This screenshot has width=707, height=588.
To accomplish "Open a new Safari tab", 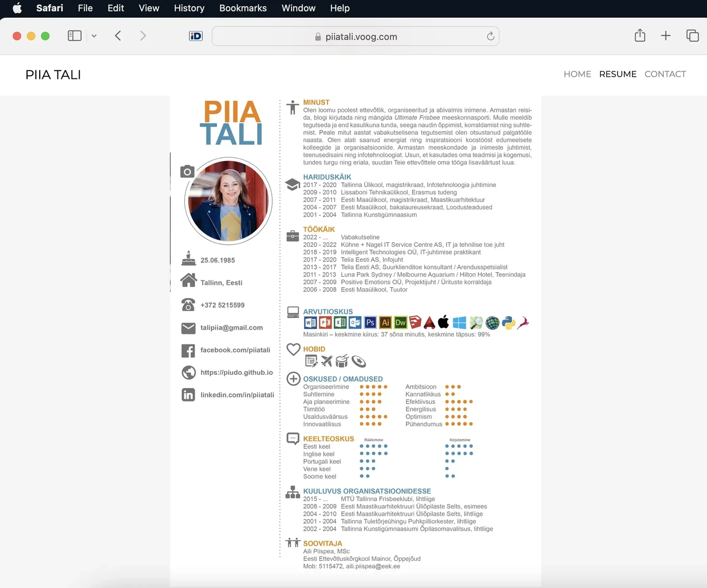I will point(666,36).
